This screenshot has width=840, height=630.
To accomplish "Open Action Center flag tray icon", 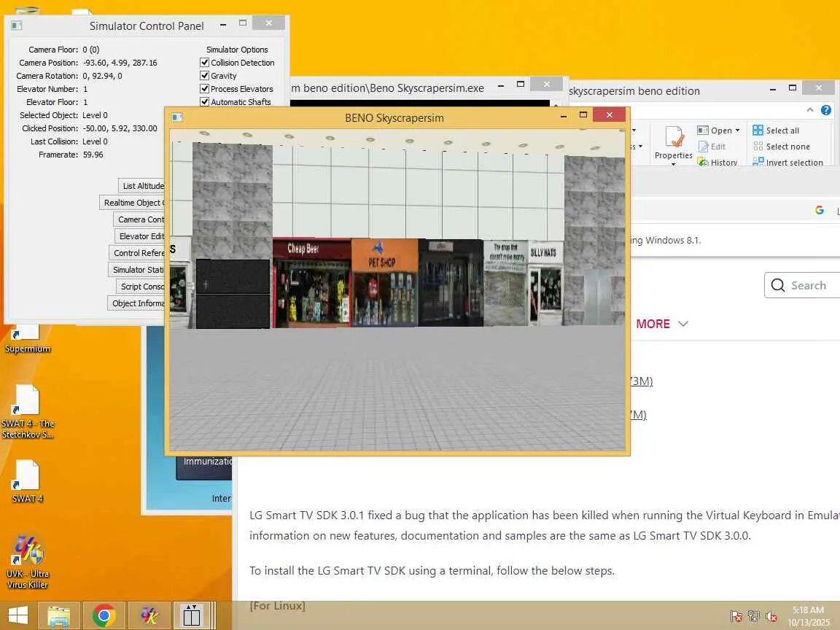I will (x=736, y=617).
